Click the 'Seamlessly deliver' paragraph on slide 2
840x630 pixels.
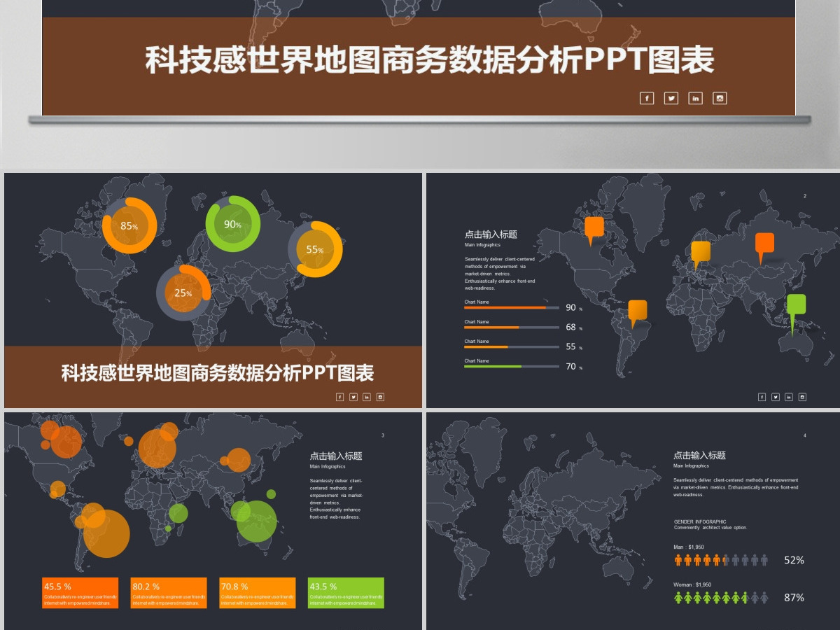(x=500, y=274)
